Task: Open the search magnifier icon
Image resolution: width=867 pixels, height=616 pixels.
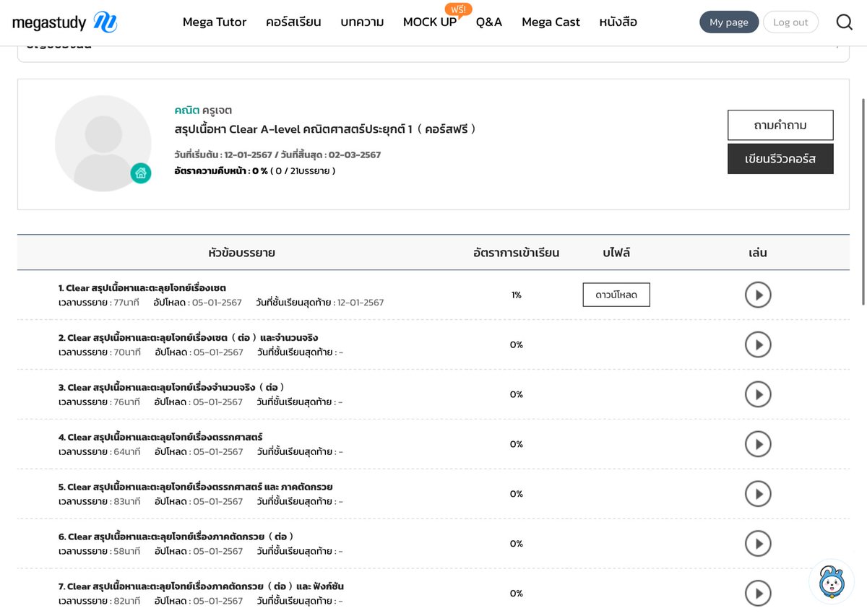Action: (845, 22)
